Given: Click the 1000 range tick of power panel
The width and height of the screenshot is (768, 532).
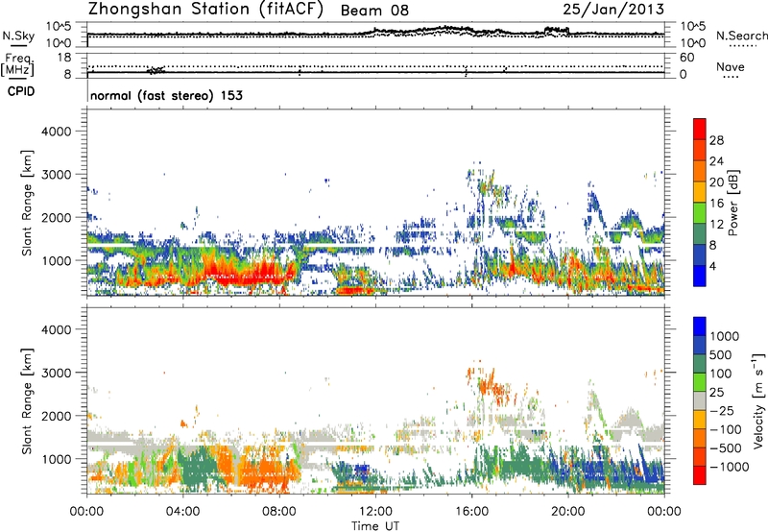Looking at the screenshot, I should [x=57, y=260].
